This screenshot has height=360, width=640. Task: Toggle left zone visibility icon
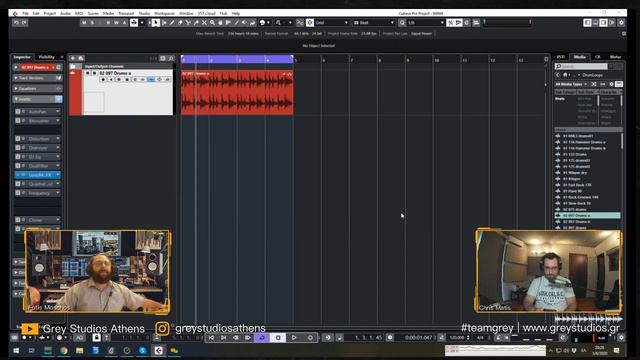[587, 23]
